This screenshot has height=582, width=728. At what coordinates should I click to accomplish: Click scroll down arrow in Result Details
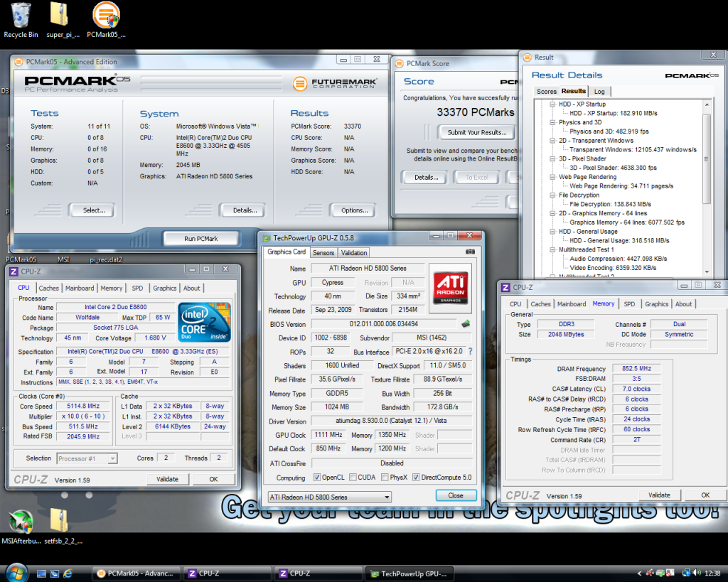(707, 272)
